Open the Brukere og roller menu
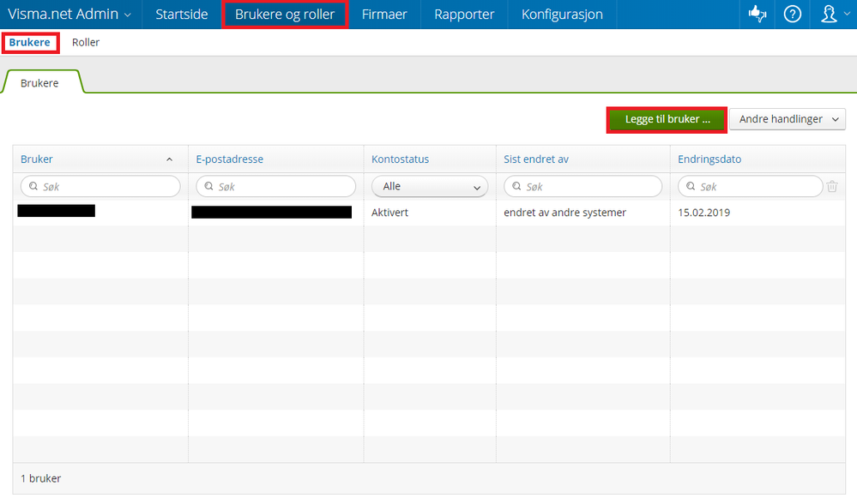Screen dimensions: 857x504 285,15
